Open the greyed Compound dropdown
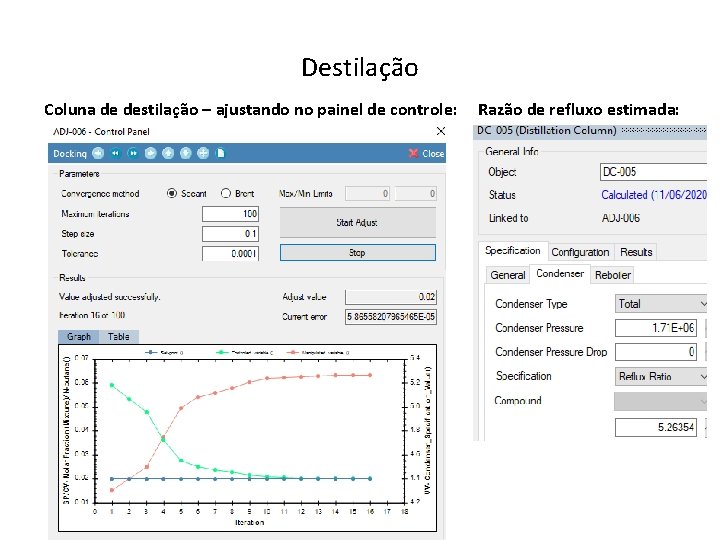Screen dimensions: 720x540 (660, 401)
